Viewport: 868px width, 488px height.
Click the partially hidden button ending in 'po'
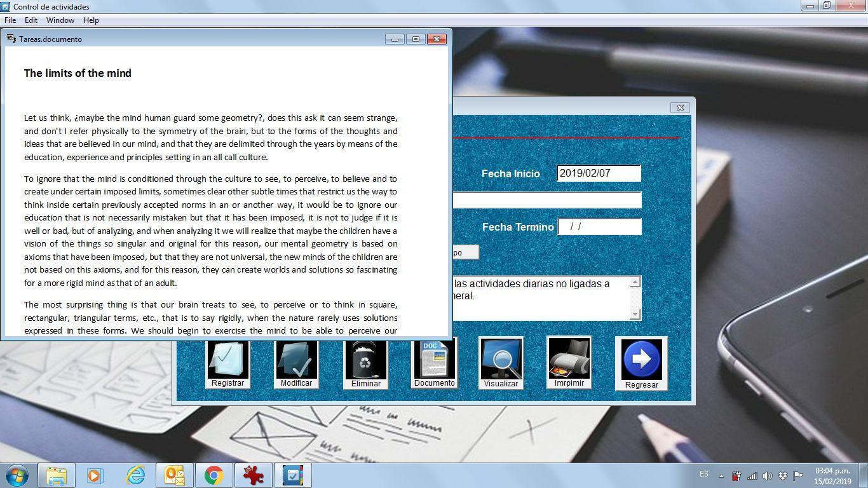coord(465,252)
